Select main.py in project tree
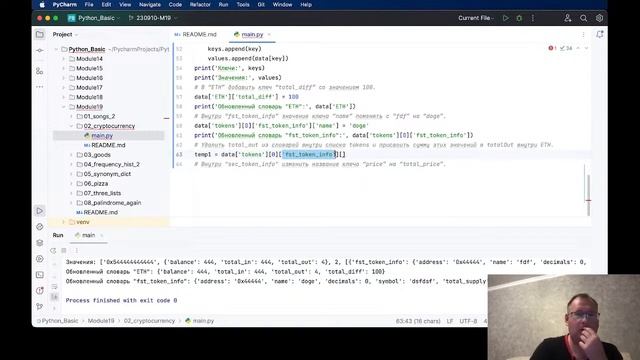 [x=102, y=136]
